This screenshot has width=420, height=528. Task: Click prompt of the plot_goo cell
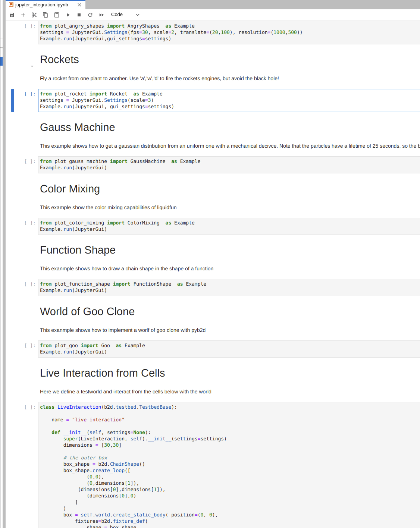[x=30, y=346]
